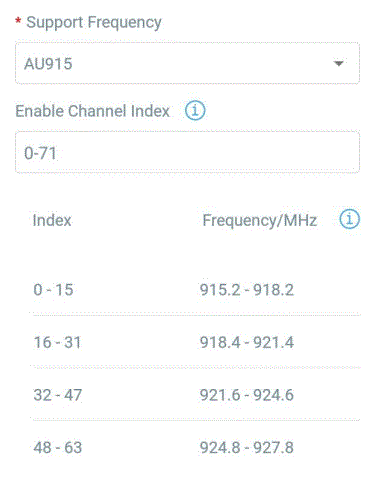368x483 pixels.
Task: Select the 32 - 47 index row
Action: coord(195,395)
